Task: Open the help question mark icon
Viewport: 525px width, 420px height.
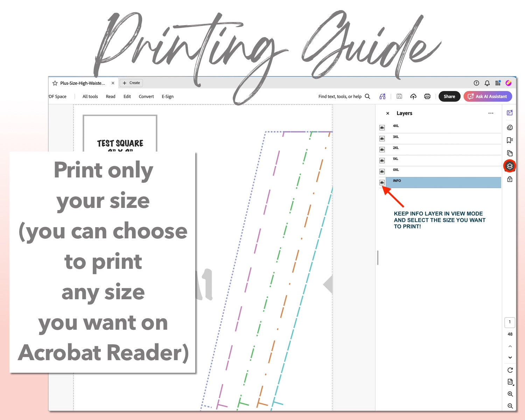Action: tap(476, 83)
